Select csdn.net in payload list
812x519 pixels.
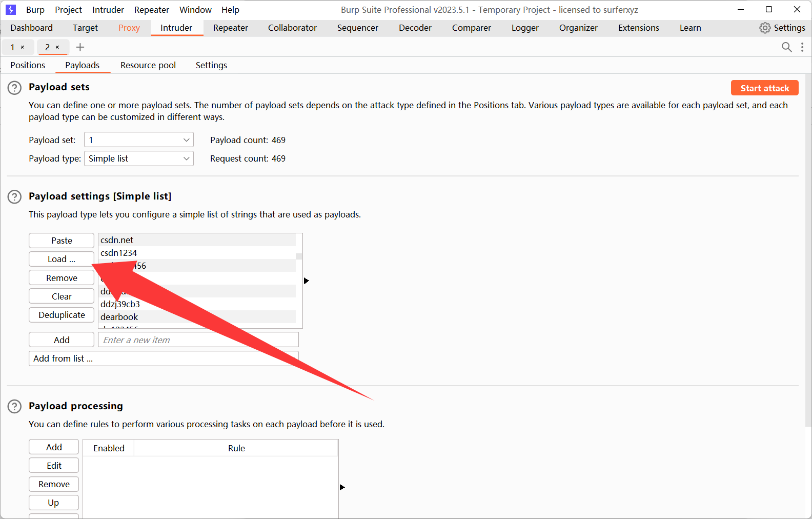197,240
